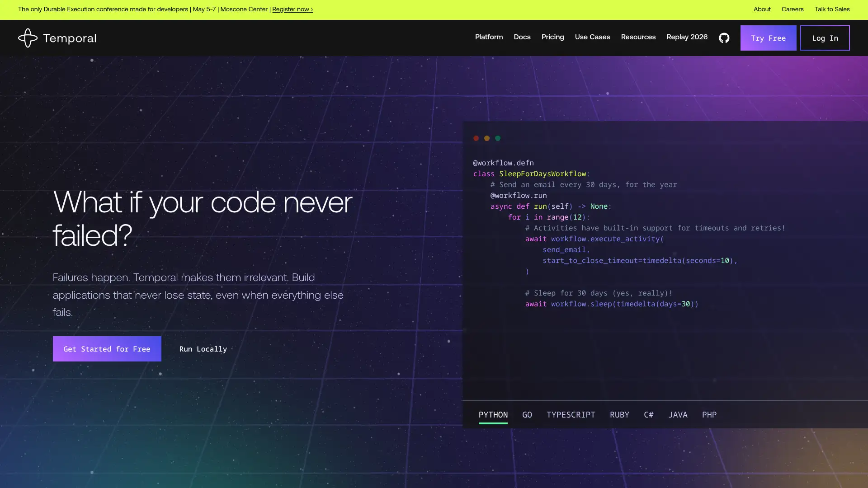The height and width of the screenshot is (488, 868).
Task: Open the Use Cases menu
Action: point(592,37)
